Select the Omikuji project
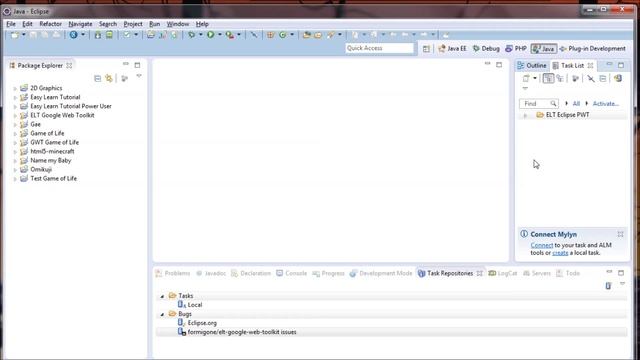The height and width of the screenshot is (360, 640). (41, 169)
